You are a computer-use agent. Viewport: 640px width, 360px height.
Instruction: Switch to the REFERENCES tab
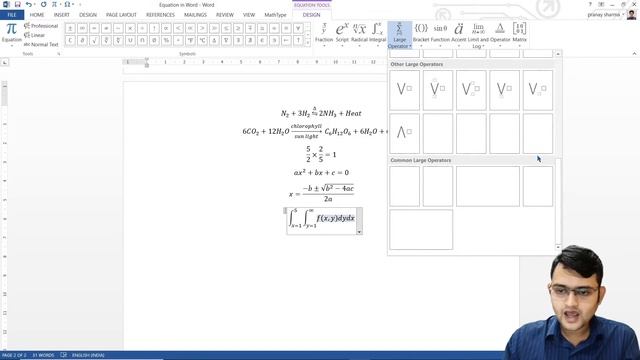click(x=160, y=15)
